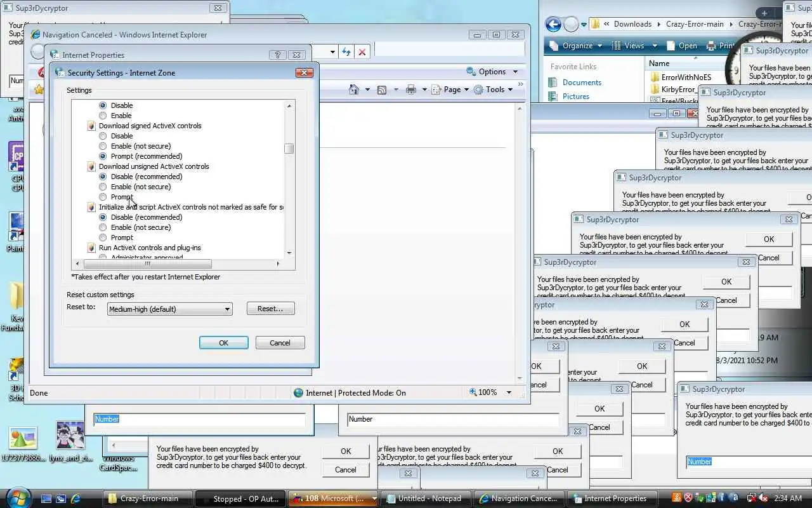Image resolution: width=812 pixels, height=508 pixels.
Task: Click the Documents icon in Favorite Links
Action: click(x=554, y=83)
